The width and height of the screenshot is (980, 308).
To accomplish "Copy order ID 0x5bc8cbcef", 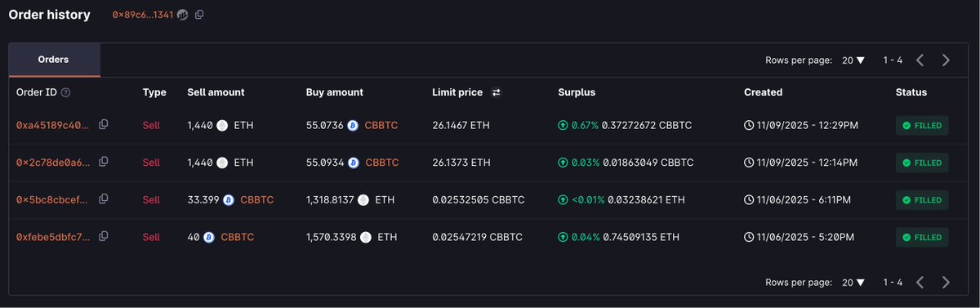I will tap(104, 199).
